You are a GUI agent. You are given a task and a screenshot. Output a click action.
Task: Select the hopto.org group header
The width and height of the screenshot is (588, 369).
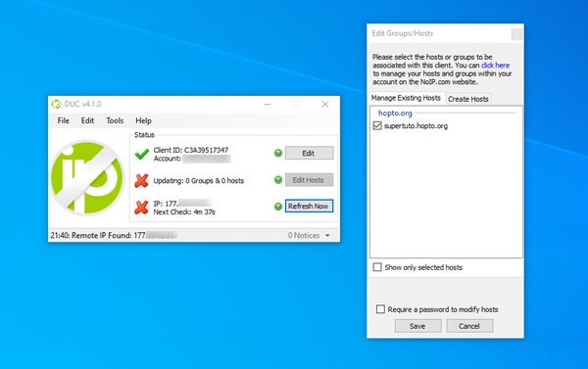[x=395, y=113]
